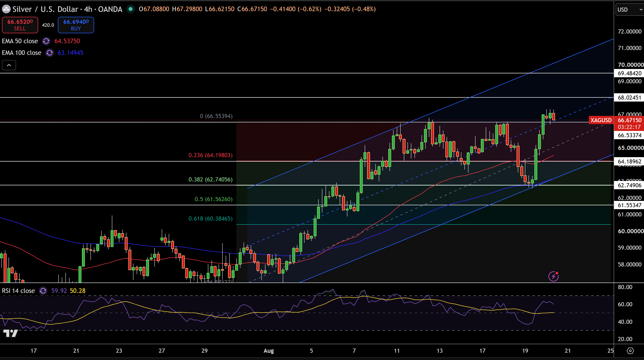Screen dimensions: 644x360
Task: Select the 0.5 (61.56260) Fibonacci label
Action: click(x=214, y=199)
